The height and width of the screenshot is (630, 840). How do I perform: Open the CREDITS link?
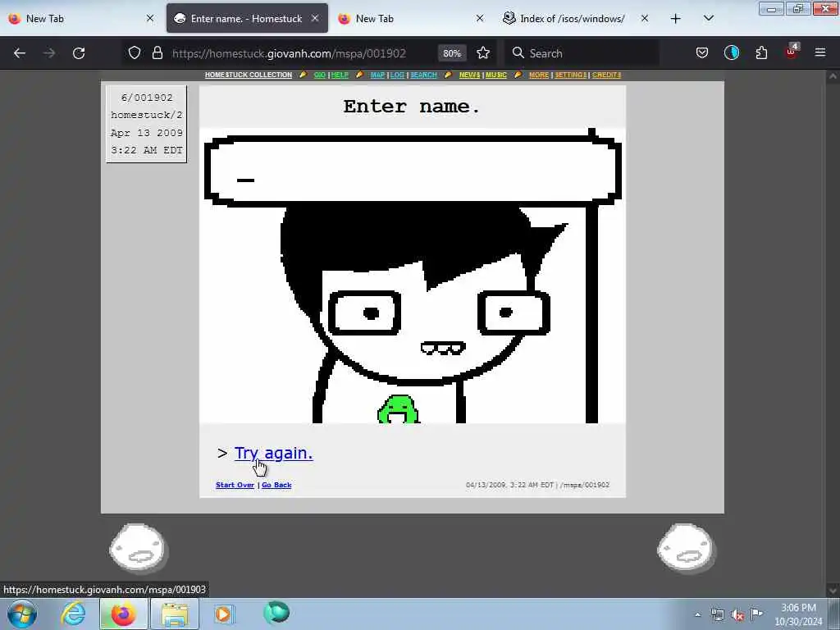pyautogui.click(x=606, y=75)
